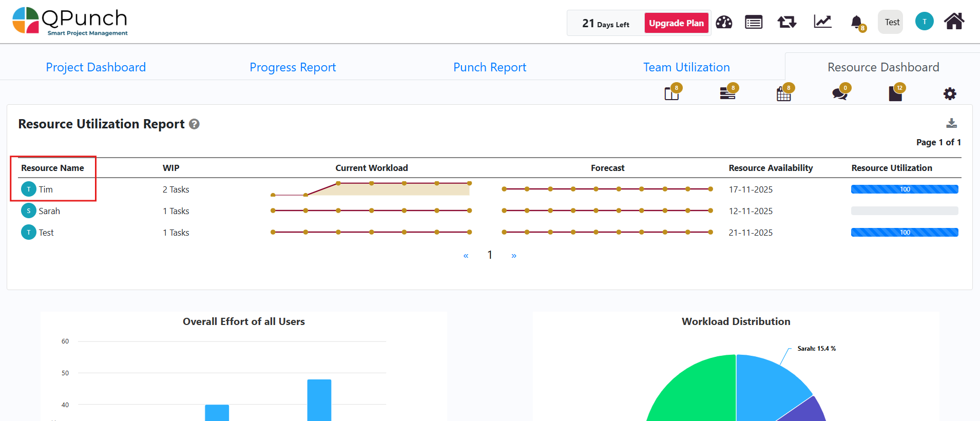Select the Team Utilization tab
The image size is (980, 421).
686,67
